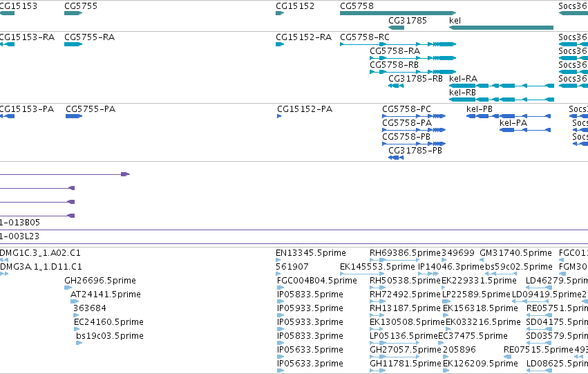Open EST DMG1C.3_1.A02.C1
The width and height of the screenshot is (588, 374).
click(40, 253)
